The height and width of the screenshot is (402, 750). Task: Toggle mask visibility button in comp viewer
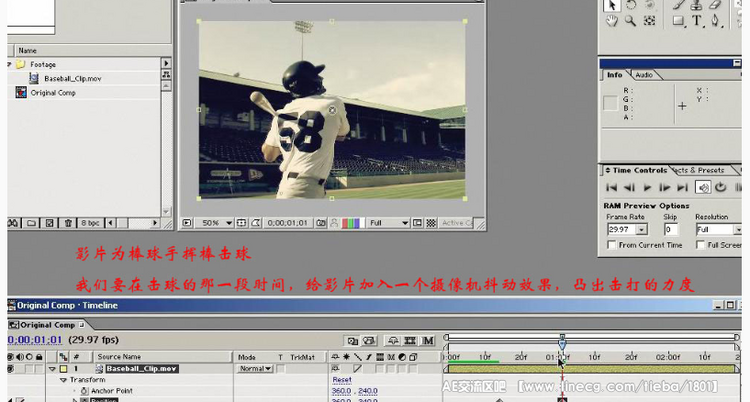click(x=256, y=223)
